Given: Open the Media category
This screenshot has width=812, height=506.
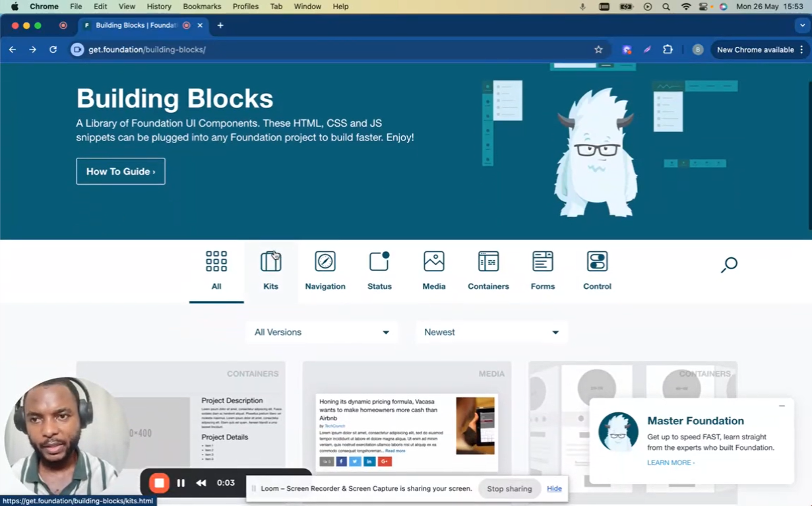Looking at the screenshot, I should pyautogui.click(x=434, y=271).
